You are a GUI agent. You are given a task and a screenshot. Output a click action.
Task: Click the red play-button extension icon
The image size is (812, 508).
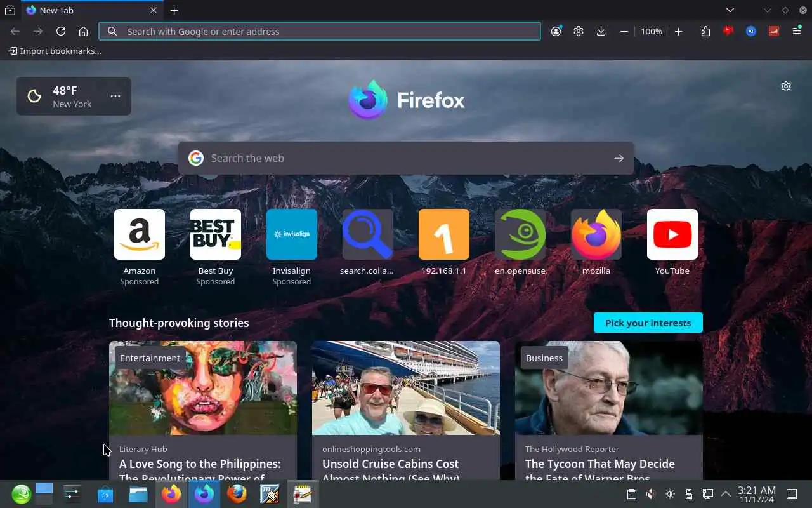(x=728, y=30)
